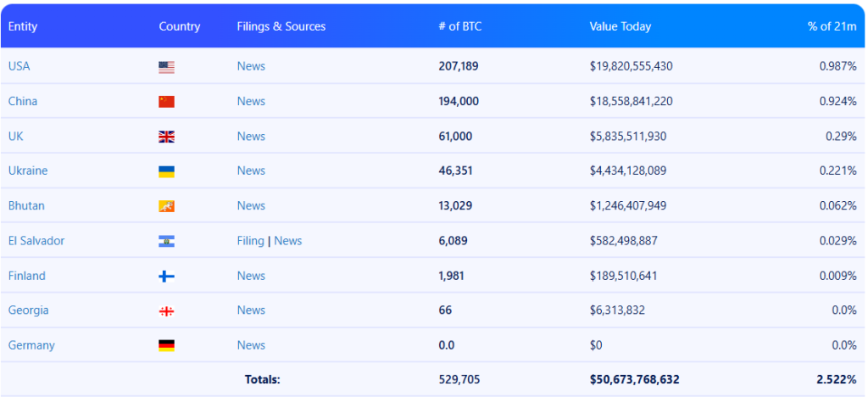Click the Entity column header
Viewport: 868px width, 403px height.
tap(23, 26)
